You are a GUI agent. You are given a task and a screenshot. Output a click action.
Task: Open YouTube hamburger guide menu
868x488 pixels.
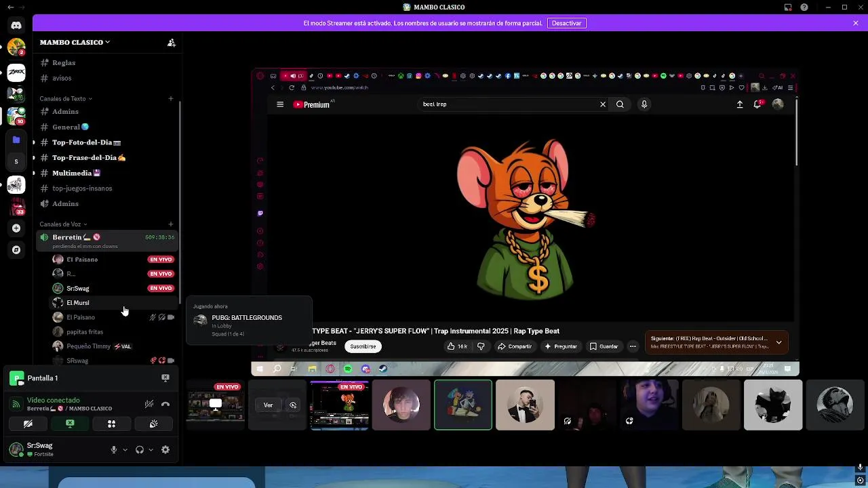pos(280,104)
